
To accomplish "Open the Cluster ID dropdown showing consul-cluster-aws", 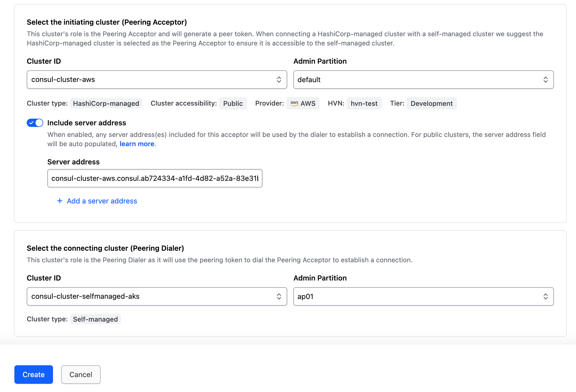I will tap(157, 80).
